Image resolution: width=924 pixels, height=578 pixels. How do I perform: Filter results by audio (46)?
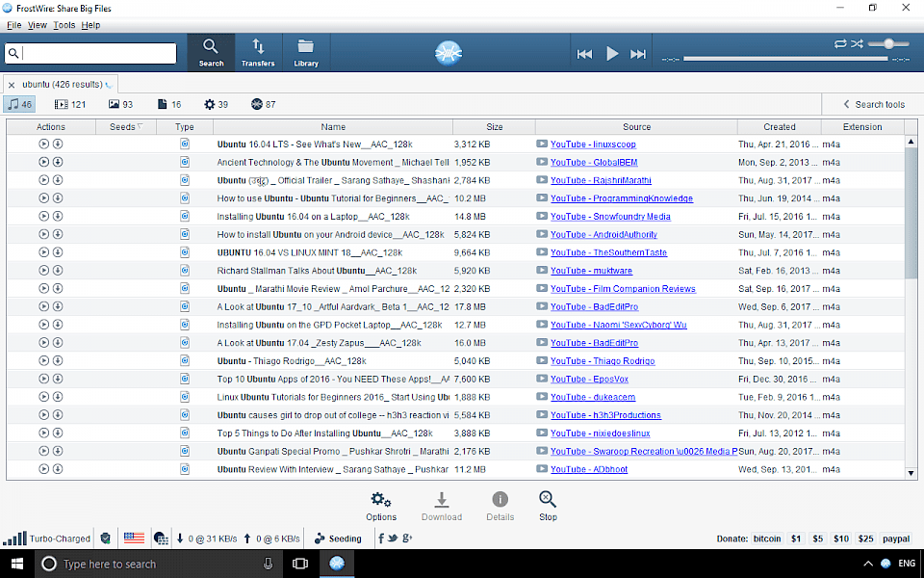(x=19, y=104)
